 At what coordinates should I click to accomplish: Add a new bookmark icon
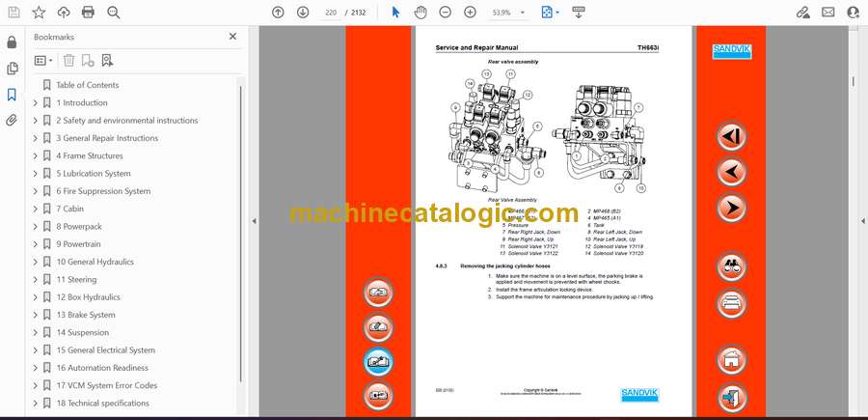click(88, 61)
